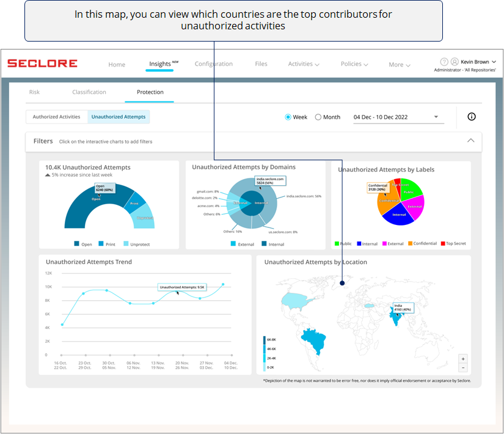
Task: Click the Internal center of Domains donut
Action: click(x=255, y=204)
